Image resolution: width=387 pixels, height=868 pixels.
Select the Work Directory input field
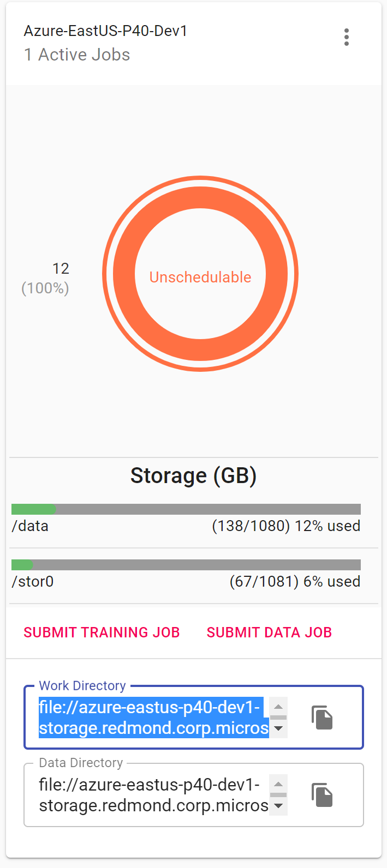(153, 718)
